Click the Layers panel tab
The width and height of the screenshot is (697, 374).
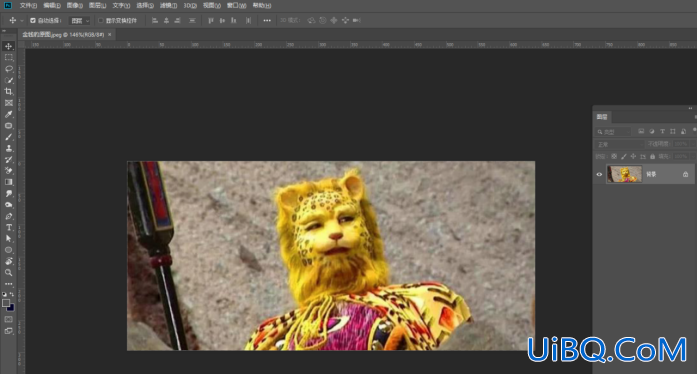602,117
